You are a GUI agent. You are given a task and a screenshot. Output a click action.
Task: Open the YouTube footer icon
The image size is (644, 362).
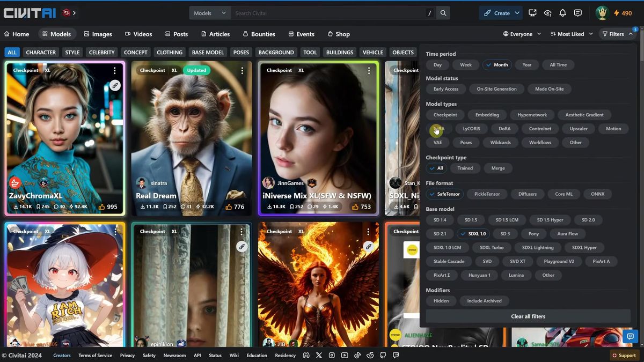coord(345,355)
